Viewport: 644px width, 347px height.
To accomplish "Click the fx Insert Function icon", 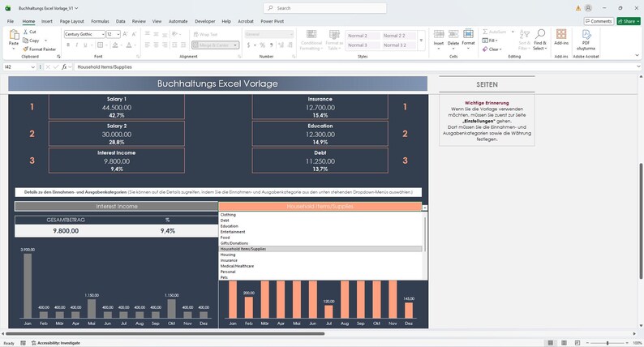I will point(64,67).
